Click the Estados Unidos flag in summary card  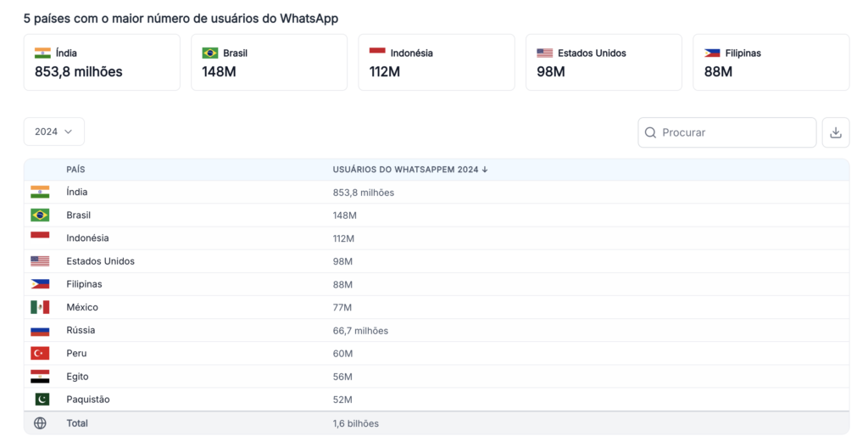tap(545, 53)
